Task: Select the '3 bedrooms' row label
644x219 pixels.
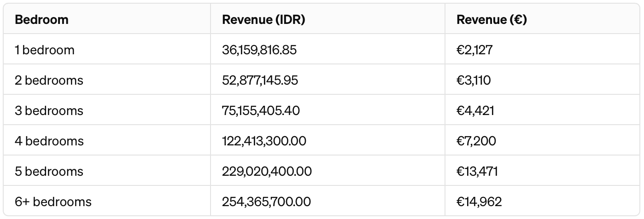Action: click(49, 110)
